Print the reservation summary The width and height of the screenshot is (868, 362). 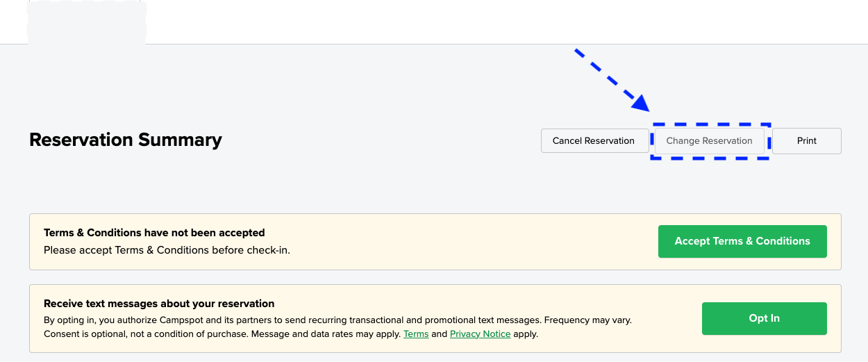(806, 140)
